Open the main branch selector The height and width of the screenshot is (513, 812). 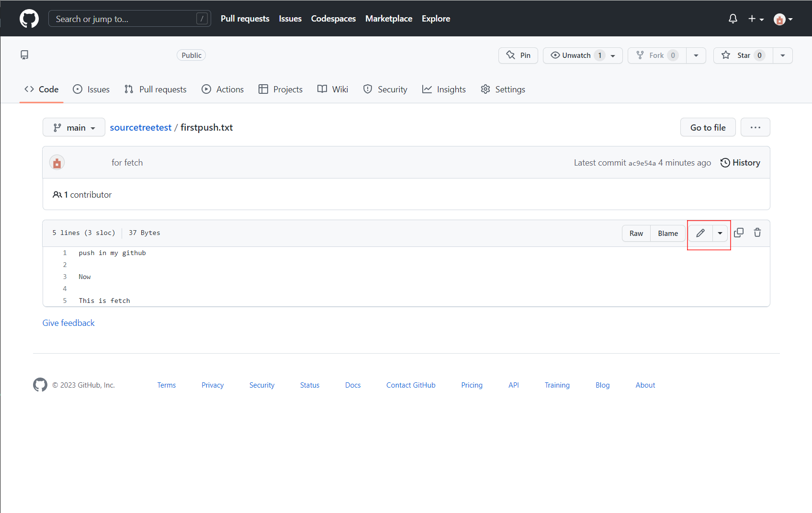[74, 128]
